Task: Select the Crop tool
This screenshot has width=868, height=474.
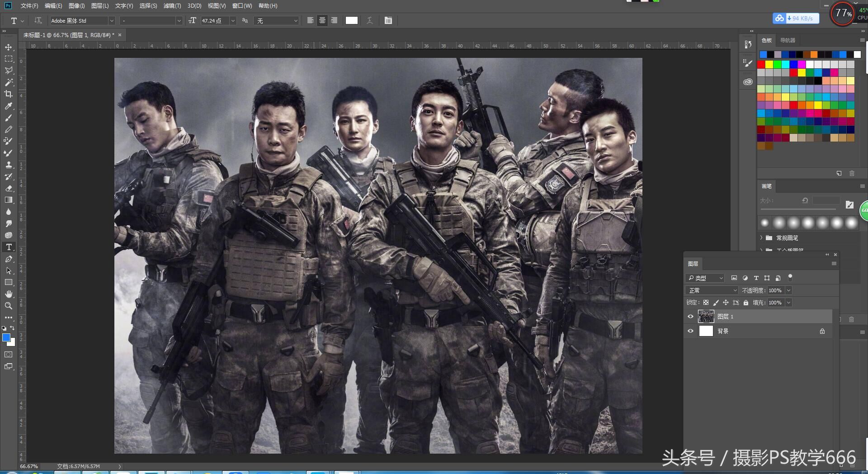Action: click(x=8, y=94)
